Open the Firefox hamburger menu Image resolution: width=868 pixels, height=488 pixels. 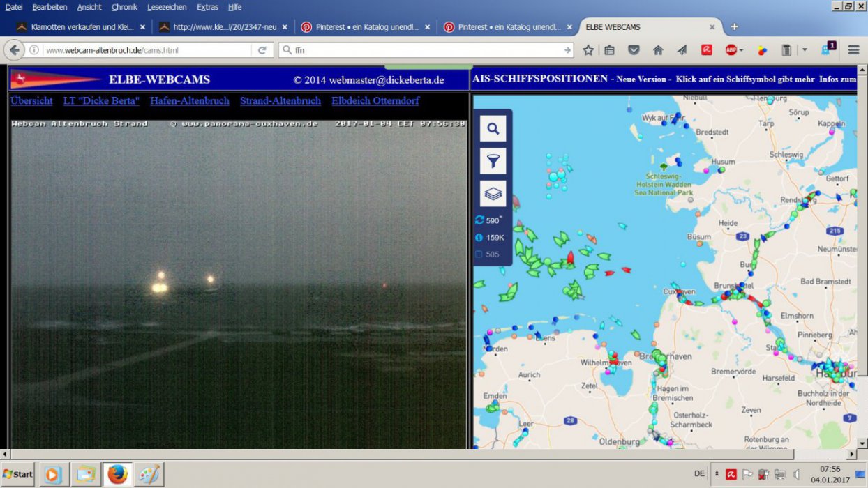point(853,50)
